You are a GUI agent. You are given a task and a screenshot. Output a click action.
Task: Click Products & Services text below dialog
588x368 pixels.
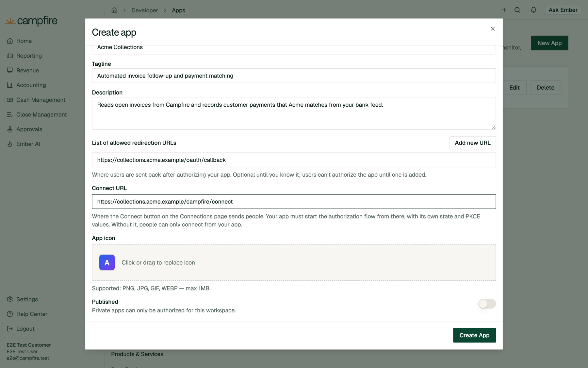click(x=137, y=354)
